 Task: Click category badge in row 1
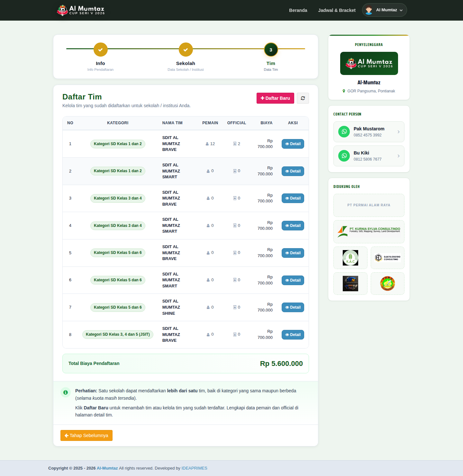[x=118, y=144]
